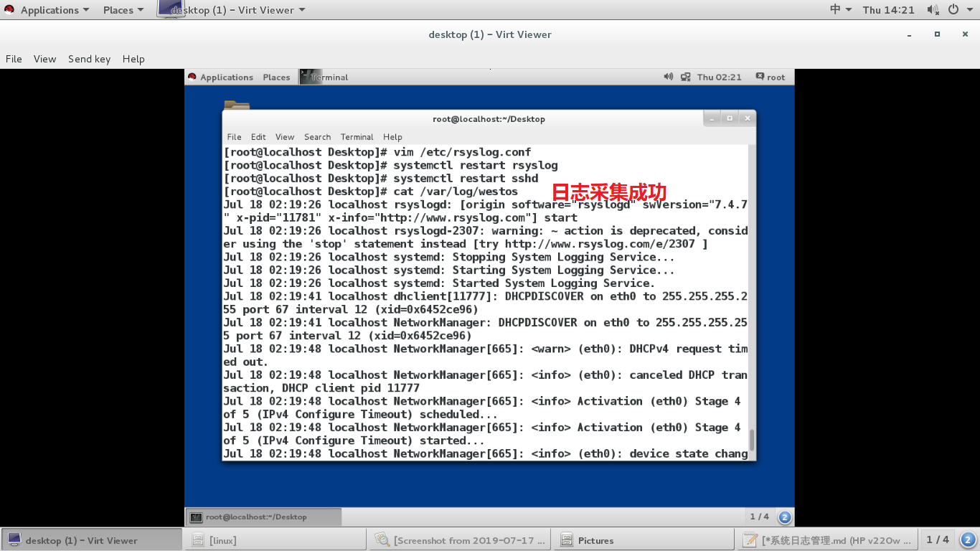Open the muted volume icon on host panel
980x551 pixels.
pyautogui.click(x=933, y=9)
